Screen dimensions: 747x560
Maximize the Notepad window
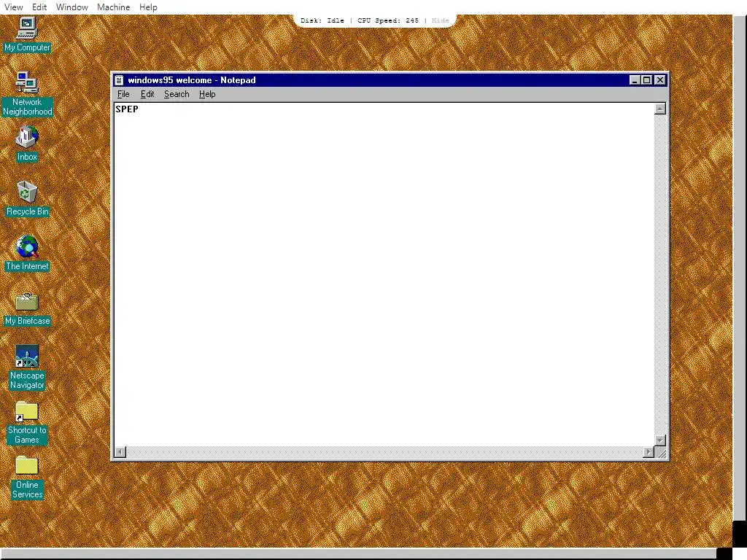tap(646, 80)
